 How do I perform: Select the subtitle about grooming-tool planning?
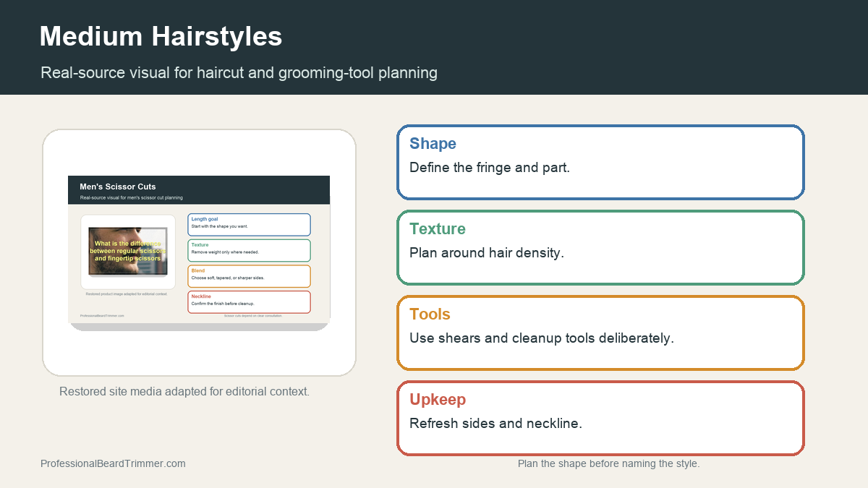tap(239, 72)
